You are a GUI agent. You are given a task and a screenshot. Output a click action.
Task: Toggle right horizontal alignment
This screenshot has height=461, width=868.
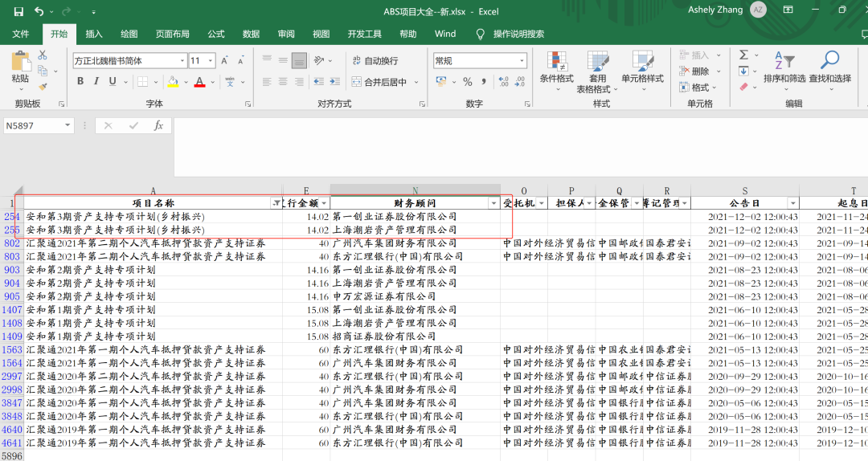click(299, 81)
